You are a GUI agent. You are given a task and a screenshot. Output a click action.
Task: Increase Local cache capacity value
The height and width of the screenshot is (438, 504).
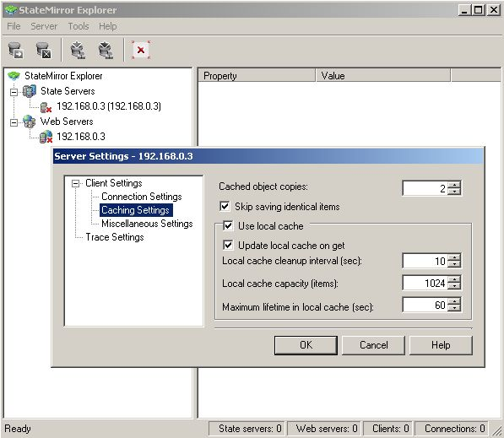454,279
